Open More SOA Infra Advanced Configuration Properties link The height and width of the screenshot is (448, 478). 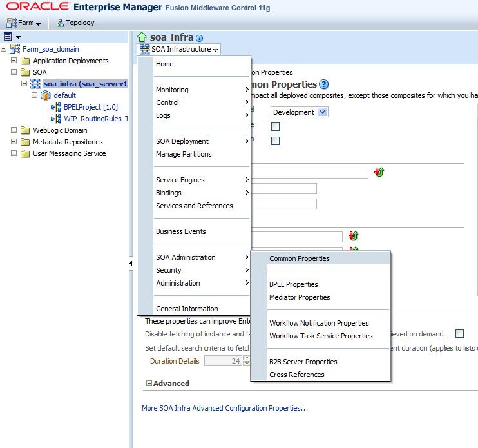point(225,408)
